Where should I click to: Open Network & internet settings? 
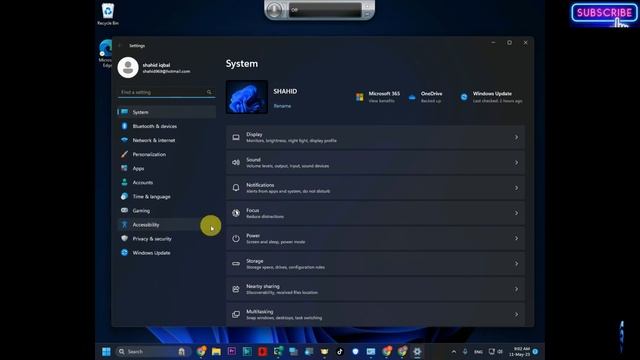pyautogui.click(x=167, y=140)
